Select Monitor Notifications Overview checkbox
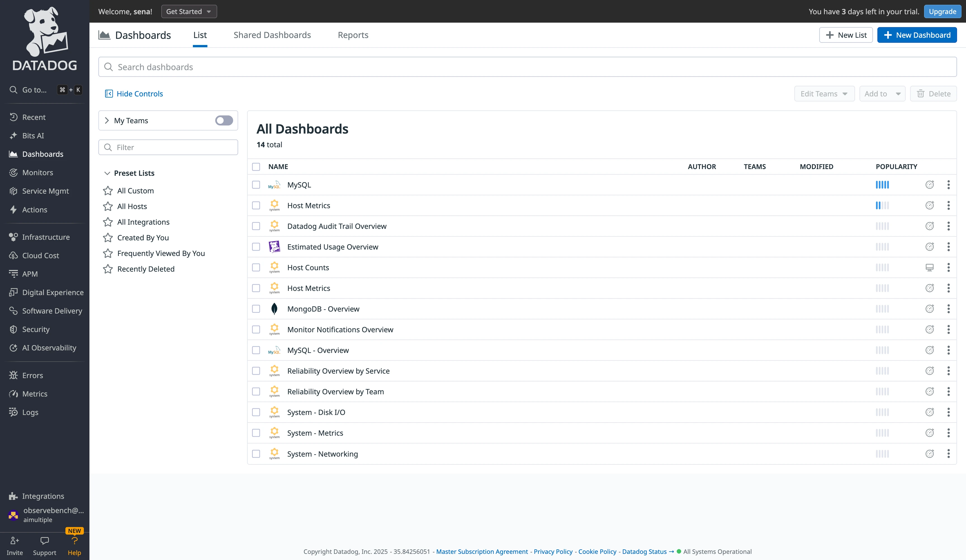 point(256,330)
